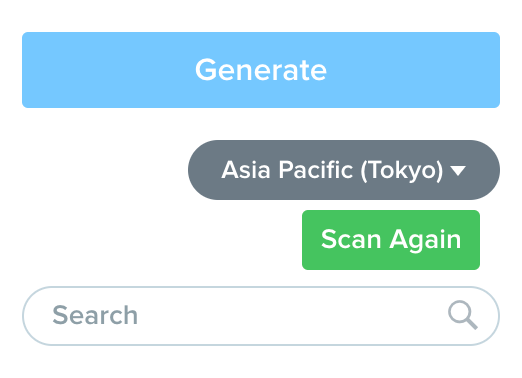Run Scan Again for the current region
Viewport: 522px width, 378px height.
(x=391, y=240)
